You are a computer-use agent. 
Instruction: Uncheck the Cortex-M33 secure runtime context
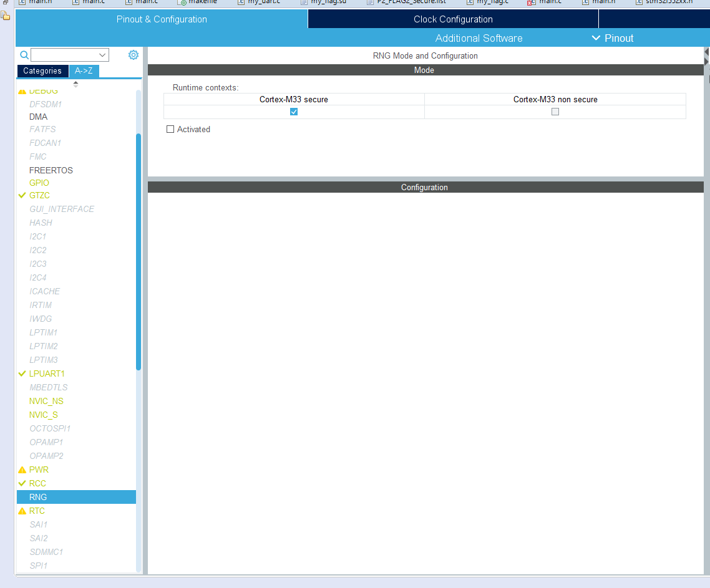tap(293, 112)
